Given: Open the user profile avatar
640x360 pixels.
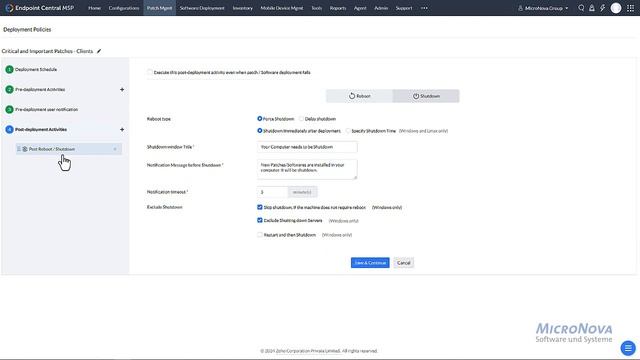Looking at the screenshot, I should coord(616,8).
